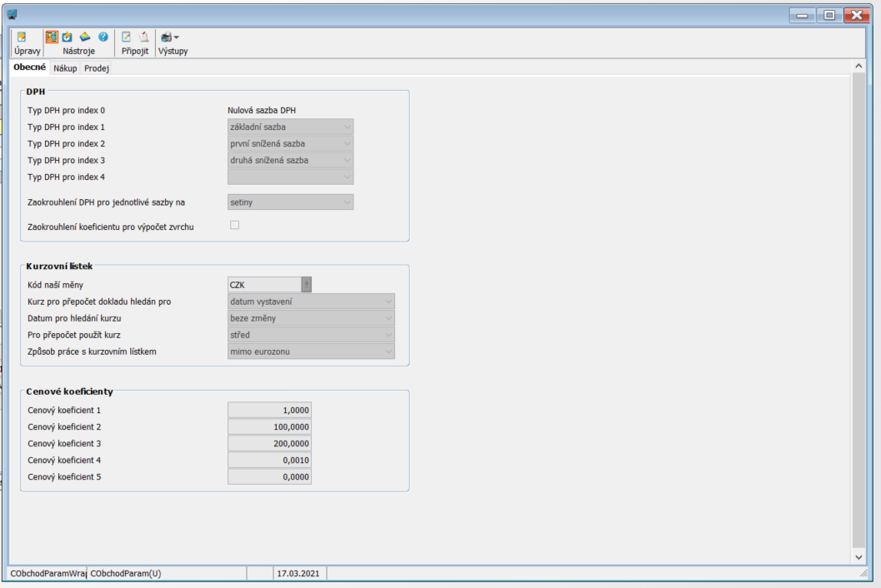Screen dimensions: 881x588
Task: Click the edit document icon above Úpravy
Action: [x=22, y=37]
